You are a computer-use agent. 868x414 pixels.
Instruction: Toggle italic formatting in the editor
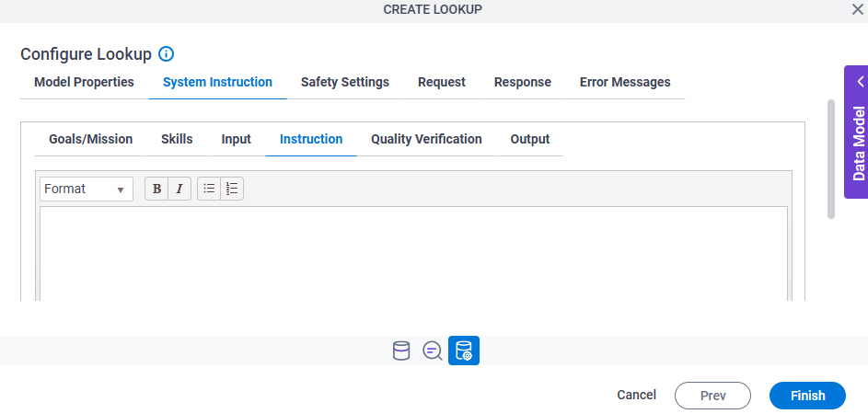tap(179, 189)
